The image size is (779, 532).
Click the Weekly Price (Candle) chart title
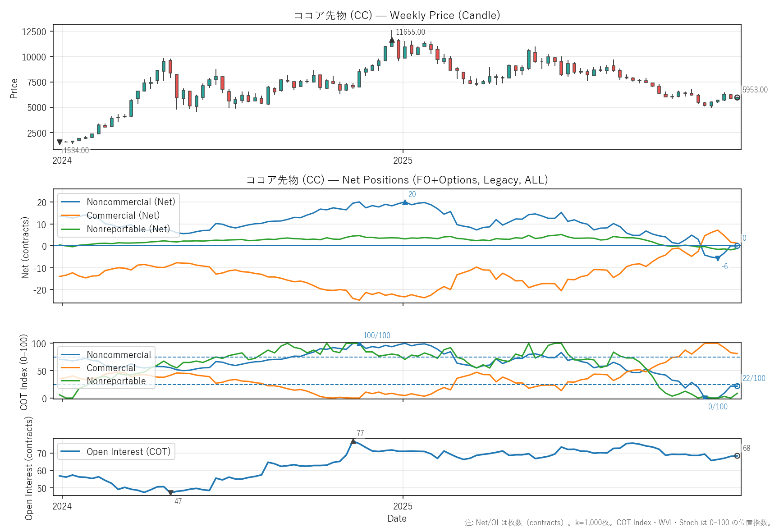tap(397, 15)
